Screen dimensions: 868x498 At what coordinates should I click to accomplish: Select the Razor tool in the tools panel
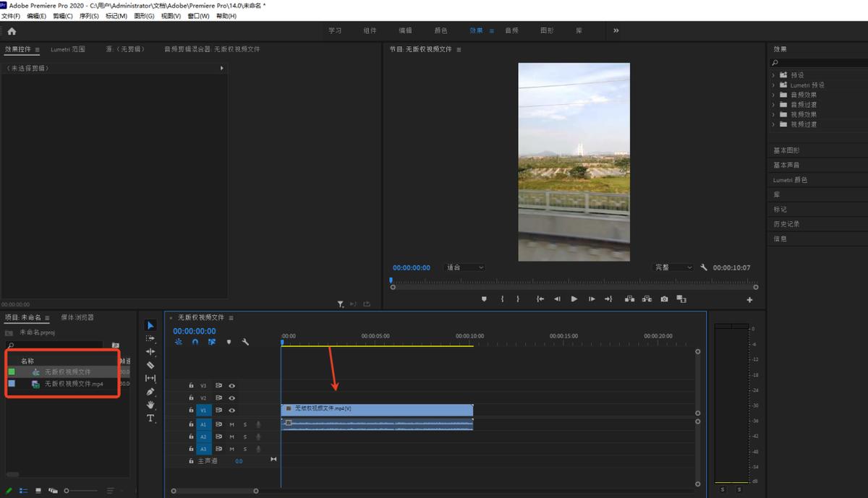coord(150,365)
